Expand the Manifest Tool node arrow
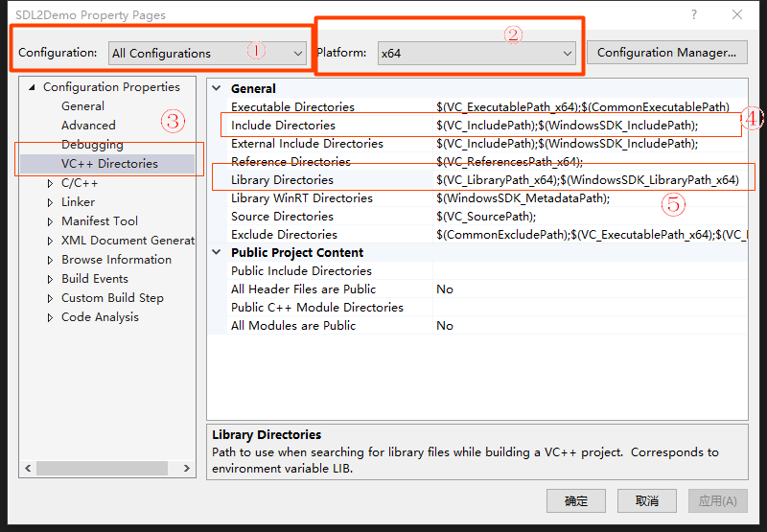The width and height of the screenshot is (767, 532). pyautogui.click(x=50, y=221)
